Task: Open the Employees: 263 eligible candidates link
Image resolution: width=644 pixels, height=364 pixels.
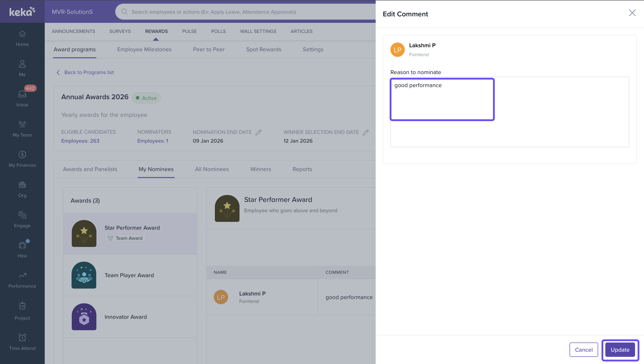Action: (x=80, y=141)
